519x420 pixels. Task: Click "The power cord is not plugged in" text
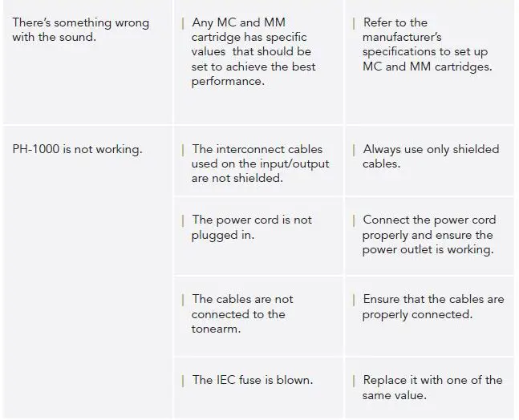pyautogui.click(x=251, y=228)
